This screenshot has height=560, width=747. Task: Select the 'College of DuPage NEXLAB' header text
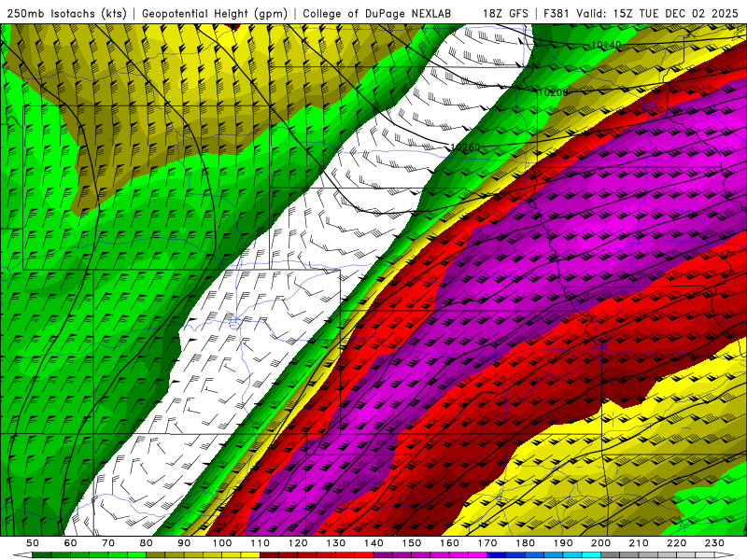[376, 13]
